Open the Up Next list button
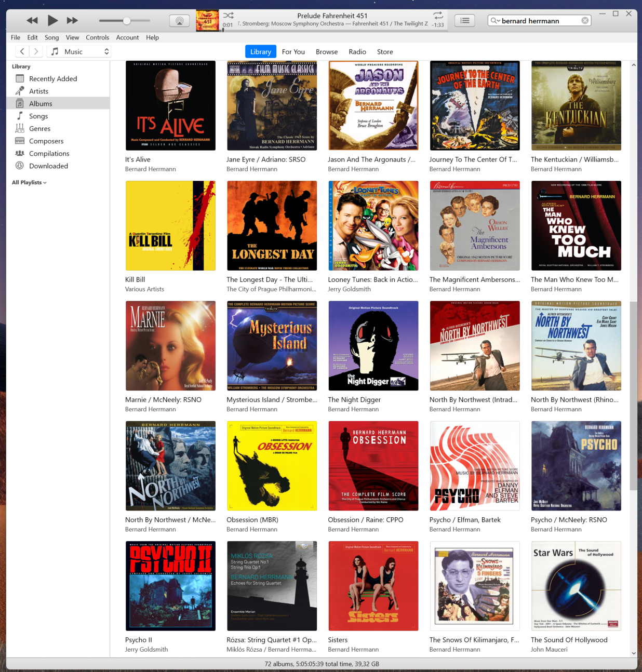The image size is (642, 672). [465, 20]
